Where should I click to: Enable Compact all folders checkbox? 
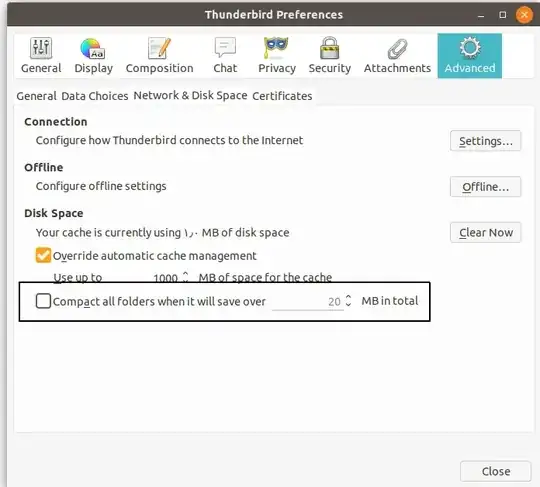[43, 301]
